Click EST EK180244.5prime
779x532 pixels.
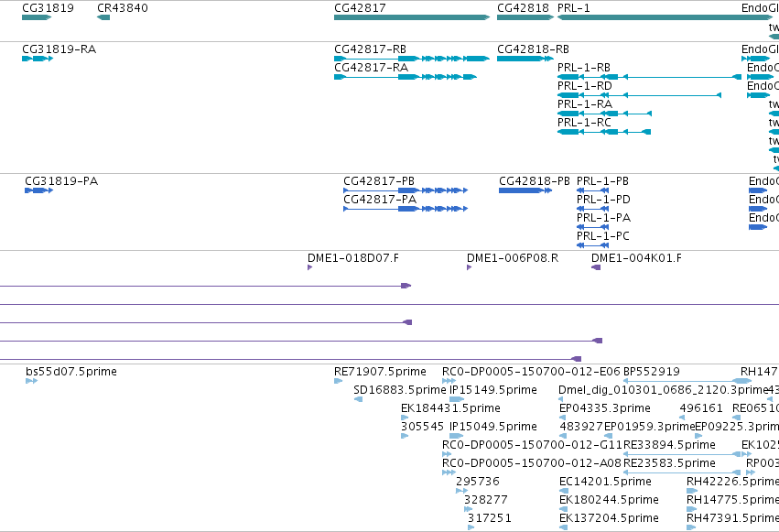coord(609,501)
